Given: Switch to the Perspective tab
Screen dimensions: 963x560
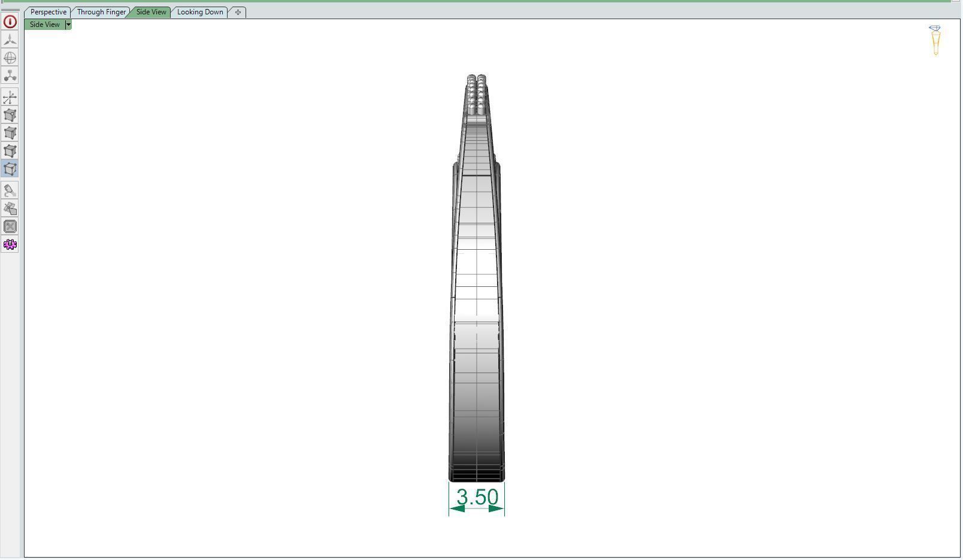Looking at the screenshot, I should click(x=48, y=12).
